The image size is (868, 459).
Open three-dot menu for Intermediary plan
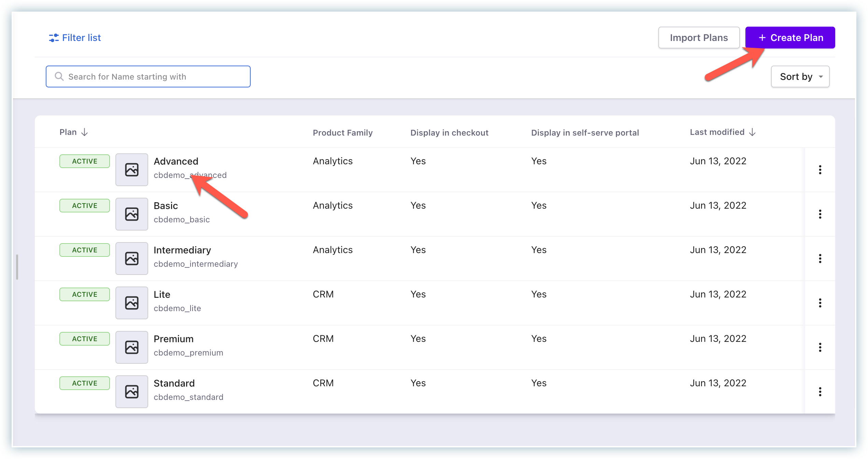(x=820, y=259)
